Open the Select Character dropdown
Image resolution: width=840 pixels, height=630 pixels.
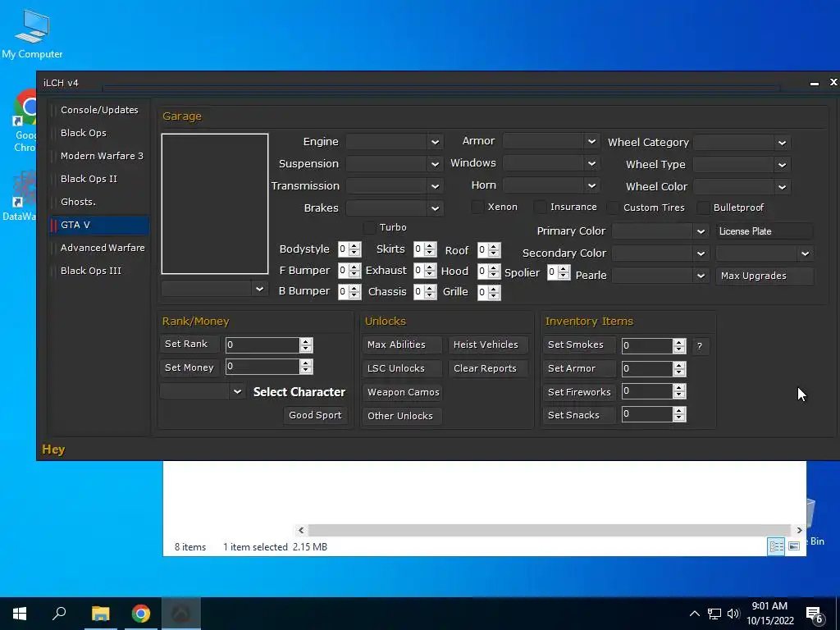202,391
